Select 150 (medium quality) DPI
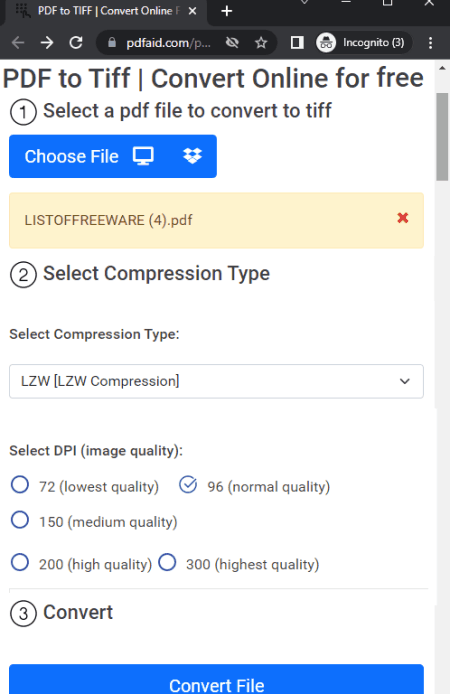 coord(20,520)
